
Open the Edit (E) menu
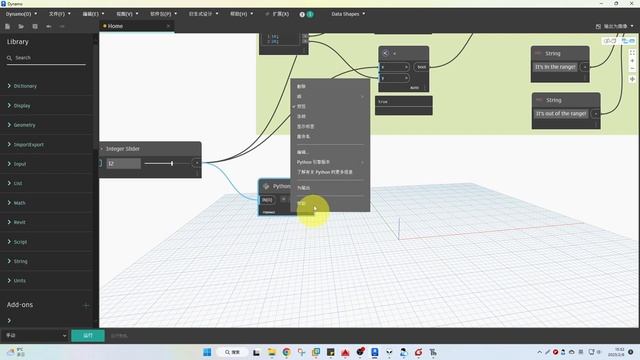click(x=93, y=14)
